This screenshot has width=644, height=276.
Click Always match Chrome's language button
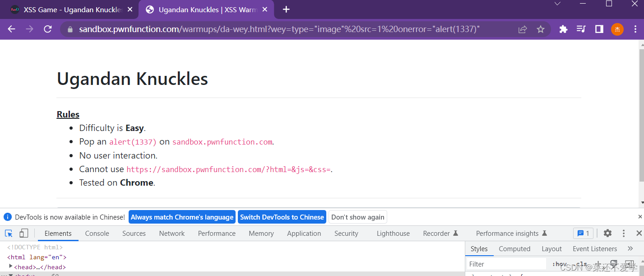tap(182, 217)
